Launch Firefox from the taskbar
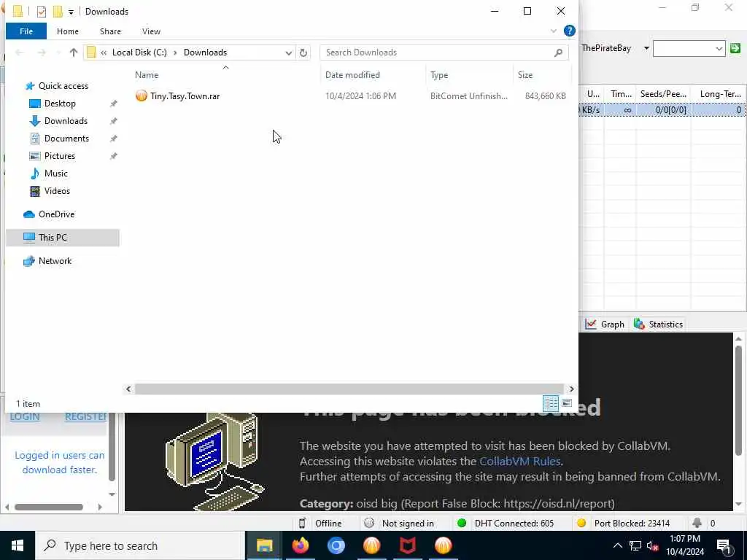 [x=300, y=545]
